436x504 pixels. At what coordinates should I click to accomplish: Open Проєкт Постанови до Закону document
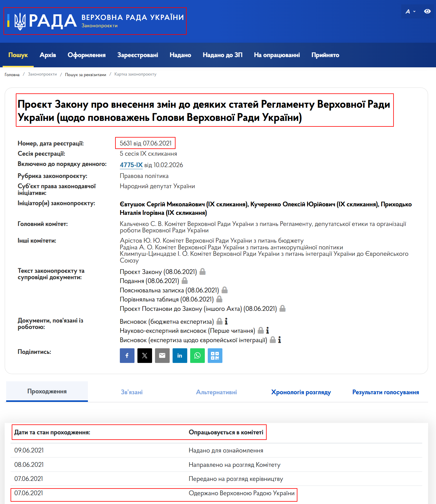pyautogui.click(x=198, y=308)
